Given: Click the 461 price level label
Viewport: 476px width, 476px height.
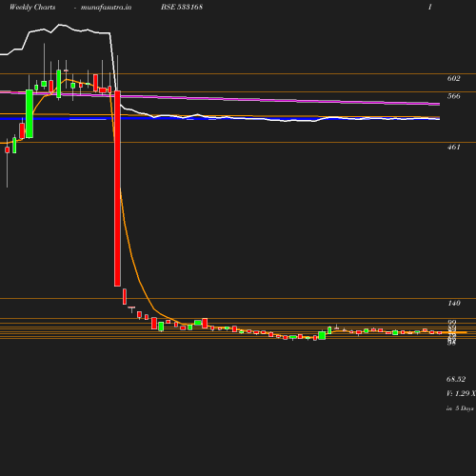Looking at the screenshot, I should pos(453,147).
